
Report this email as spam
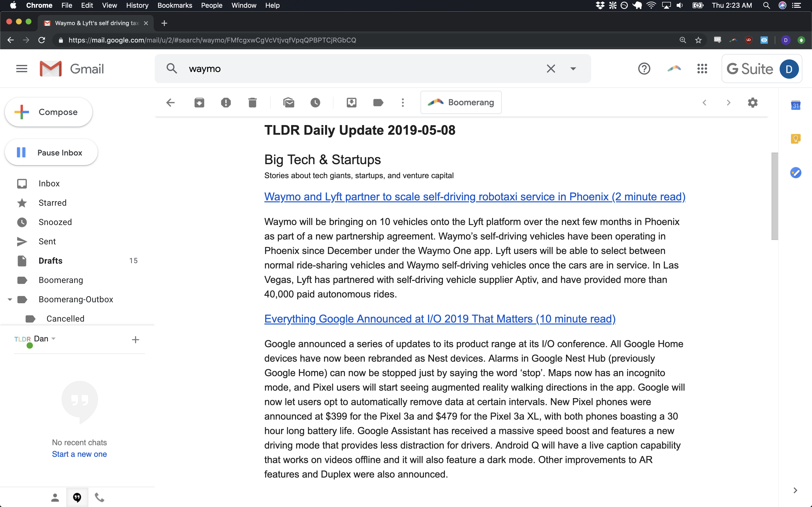pos(226,103)
